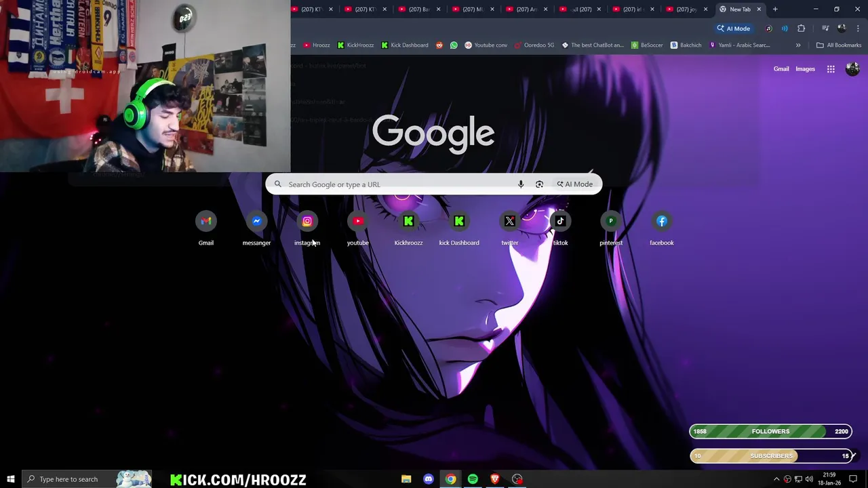
Task: Open BeSoccer bookmark
Action: coord(647,45)
